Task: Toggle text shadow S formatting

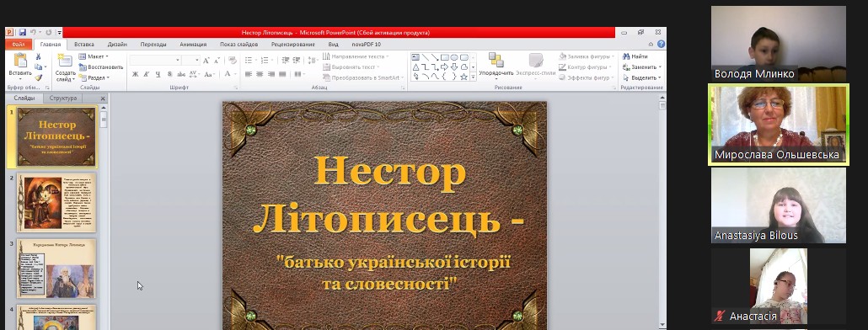Action: pos(169,74)
